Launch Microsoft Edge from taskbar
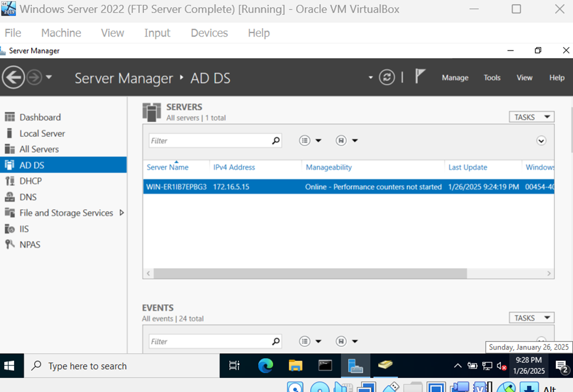The width and height of the screenshot is (573, 392). pos(265,366)
